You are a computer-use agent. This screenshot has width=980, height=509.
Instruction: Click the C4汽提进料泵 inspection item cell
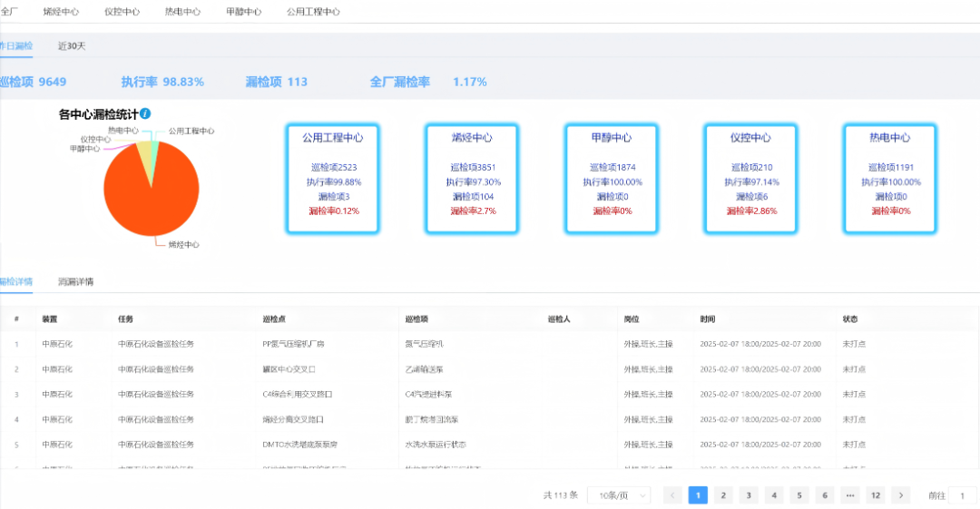pyautogui.click(x=428, y=394)
